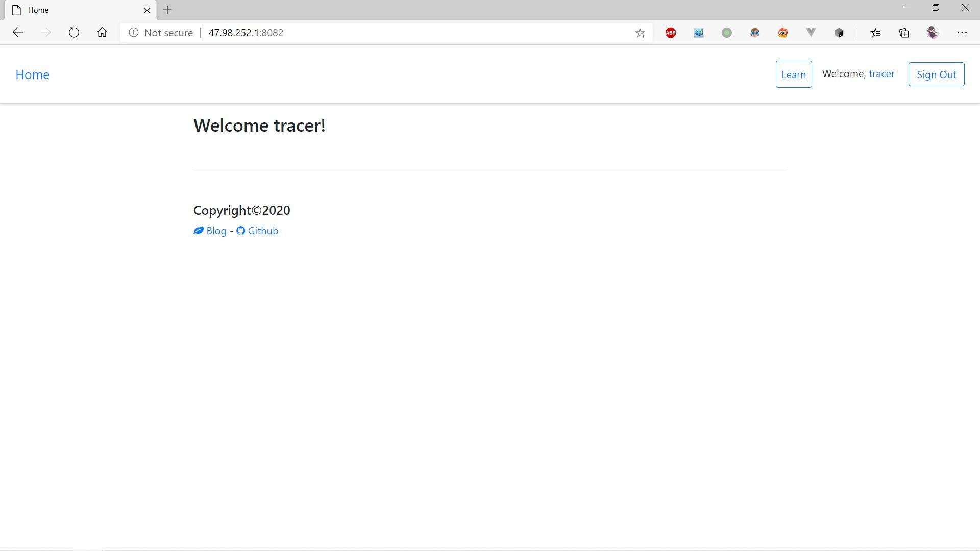Screen dimensions: 980x551
Task: Click the Learn button
Action: [x=793, y=74]
